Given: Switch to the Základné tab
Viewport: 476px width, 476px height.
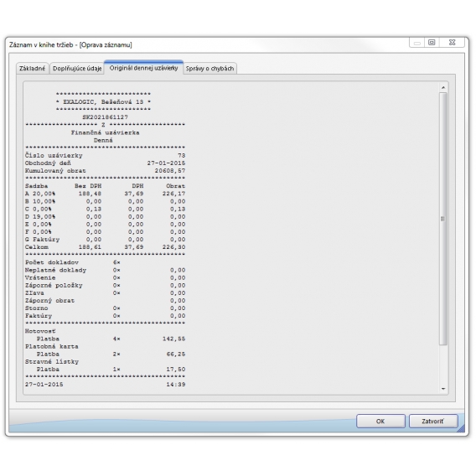Looking at the screenshot, I should [x=32, y=69].
